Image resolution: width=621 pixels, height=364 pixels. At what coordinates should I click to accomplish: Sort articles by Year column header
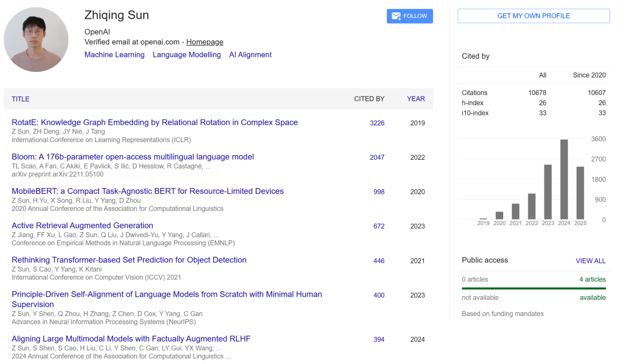pos(416,99)
